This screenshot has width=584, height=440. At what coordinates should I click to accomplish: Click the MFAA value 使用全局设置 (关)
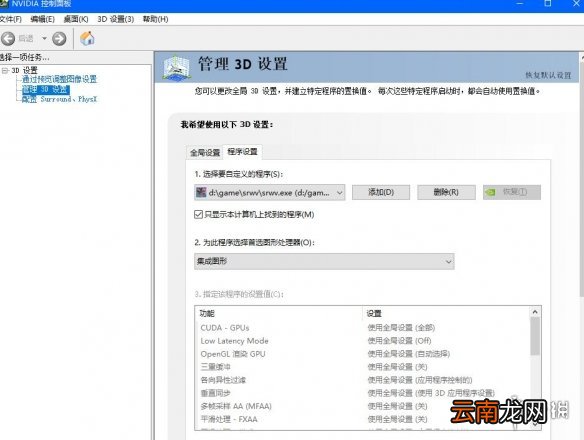click(x=397, y=406)
